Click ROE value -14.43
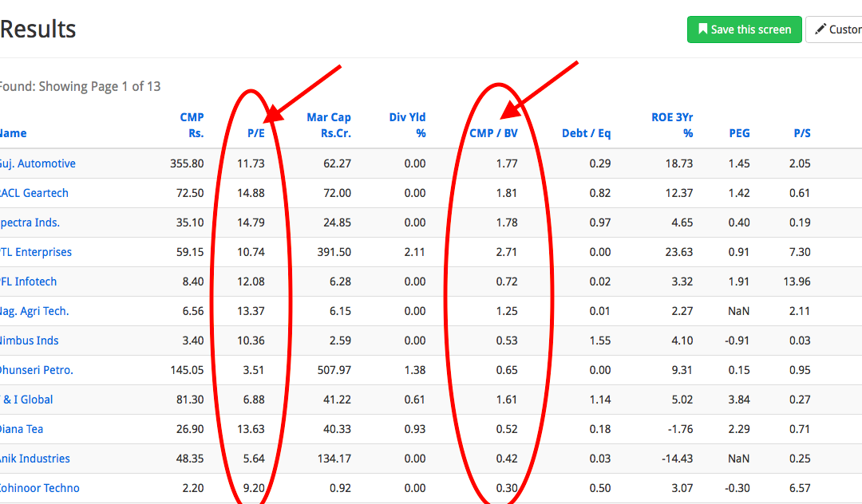 [678, 459]
